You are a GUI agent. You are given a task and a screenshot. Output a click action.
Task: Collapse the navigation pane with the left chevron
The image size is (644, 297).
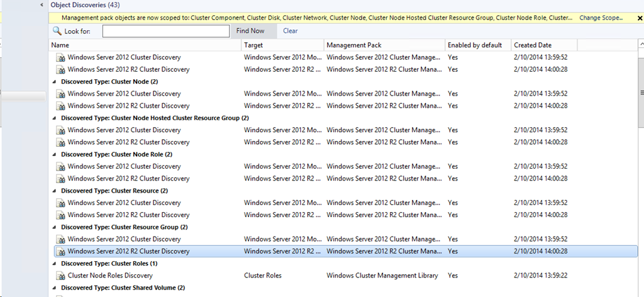click(42, 4)
